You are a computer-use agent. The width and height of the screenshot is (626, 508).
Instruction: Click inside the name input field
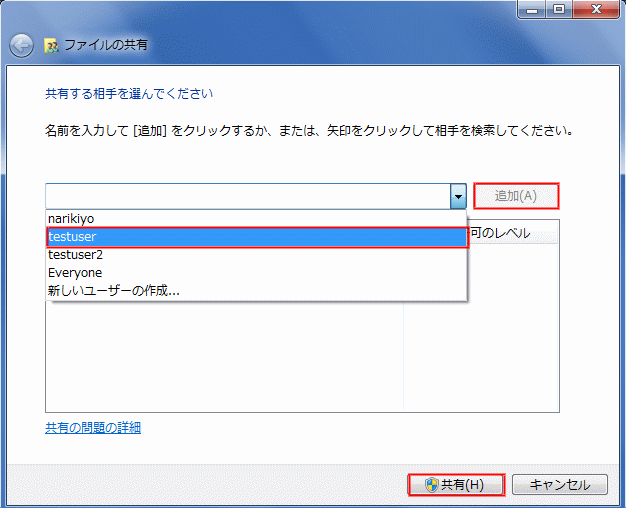click(x=248, y=196)
